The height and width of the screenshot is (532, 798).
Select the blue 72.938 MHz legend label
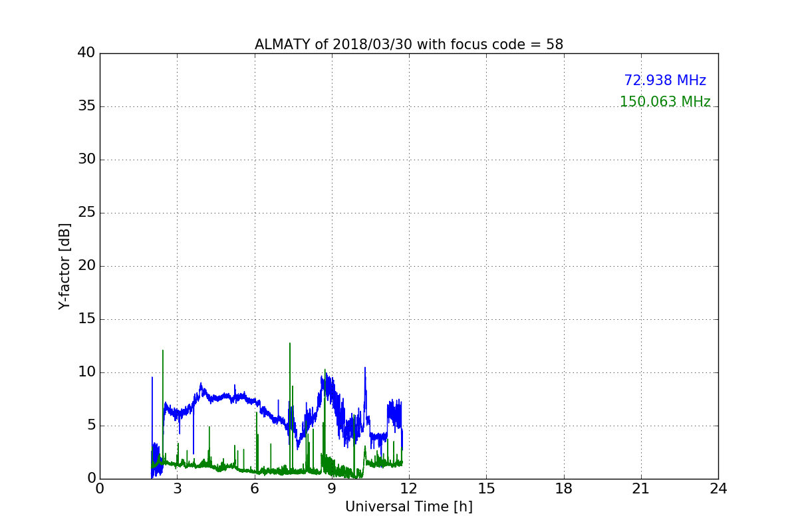[665, 80]
